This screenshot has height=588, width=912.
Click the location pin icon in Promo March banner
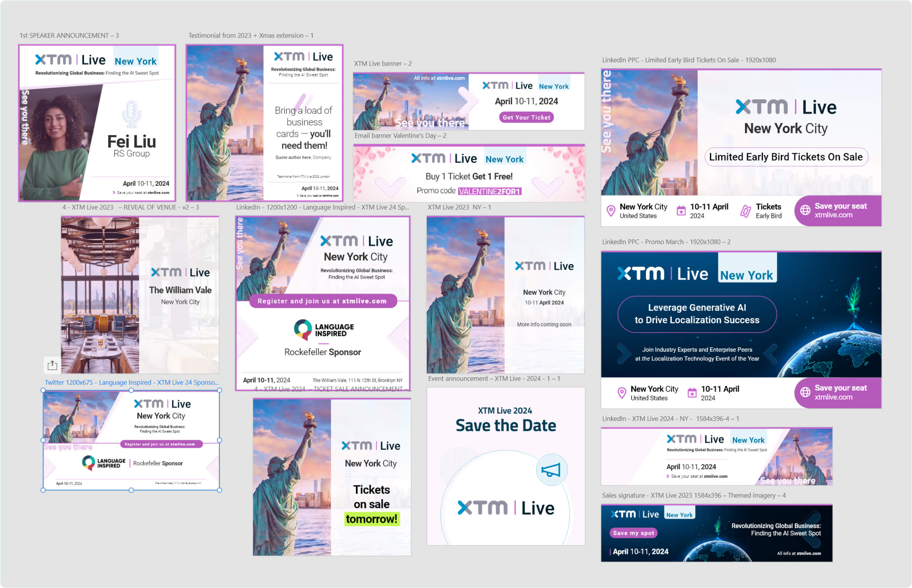coord(621,392)
